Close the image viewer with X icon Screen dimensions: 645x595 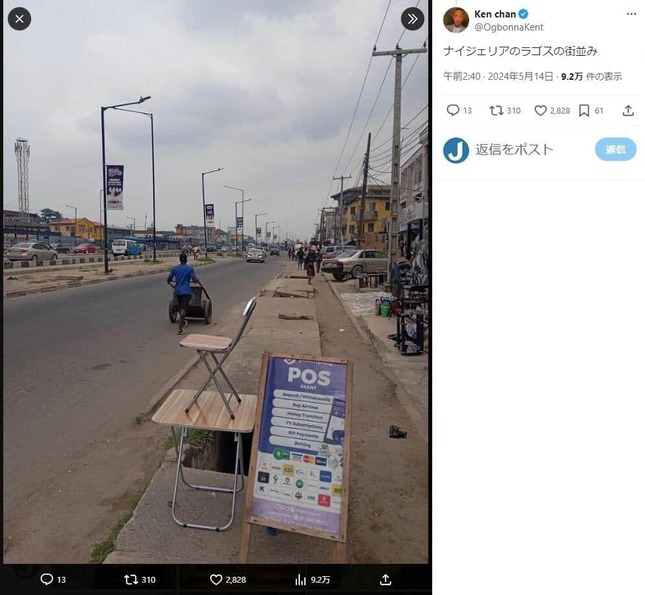(19, 19)
